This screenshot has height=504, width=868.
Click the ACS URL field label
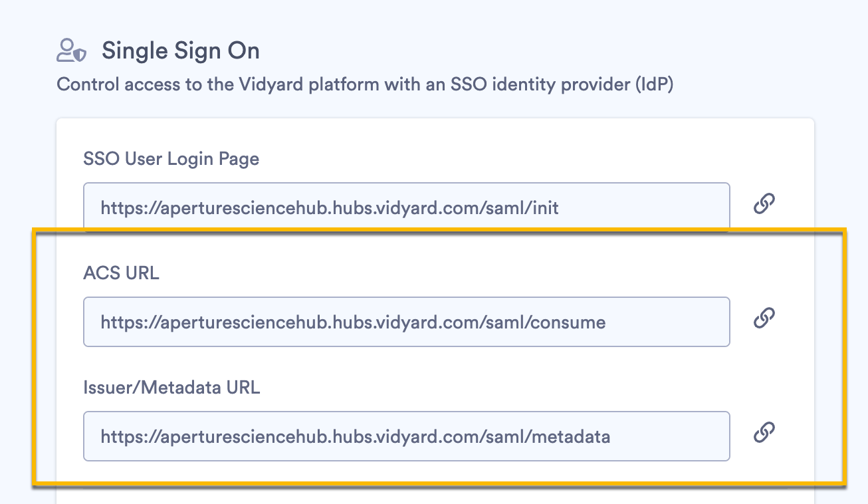click(120, 273)
